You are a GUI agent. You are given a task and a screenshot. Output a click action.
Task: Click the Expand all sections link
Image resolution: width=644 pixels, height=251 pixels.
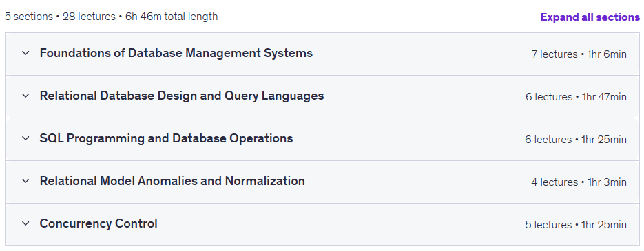click(590, 17)
